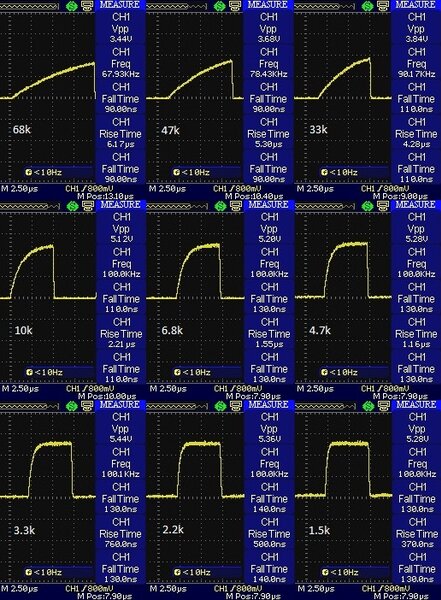Click the green S status icon in 3.3k panel
This screenshot has height=600, width=441.
point(72,406)
